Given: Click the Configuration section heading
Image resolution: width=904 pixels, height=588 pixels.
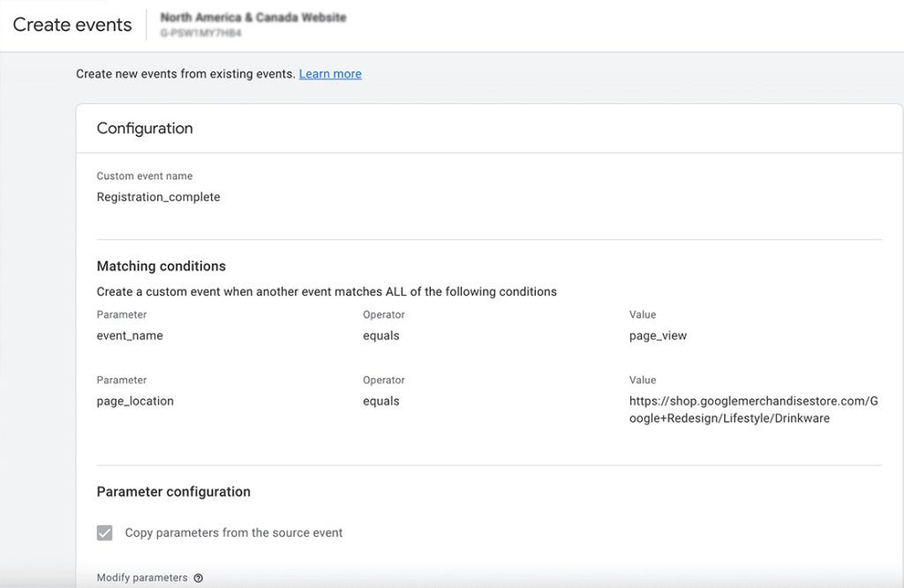Looking at the screenshot, I should point(145,128).
